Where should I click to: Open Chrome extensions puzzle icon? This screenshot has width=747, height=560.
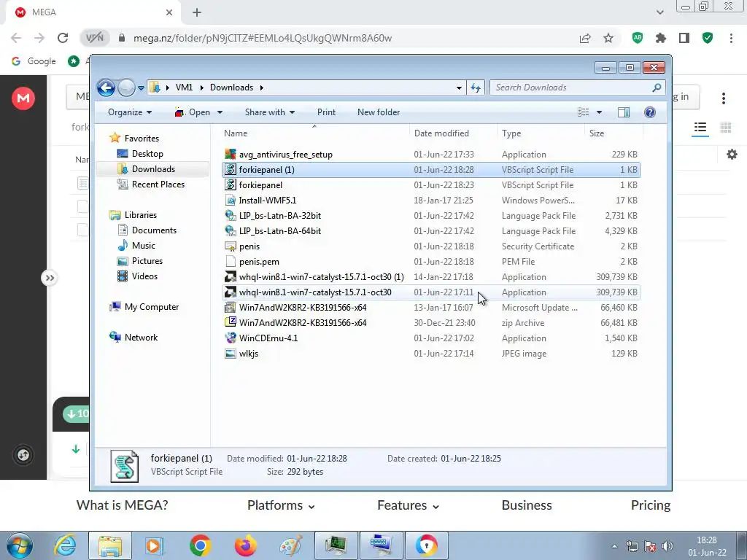click(661, 38)
